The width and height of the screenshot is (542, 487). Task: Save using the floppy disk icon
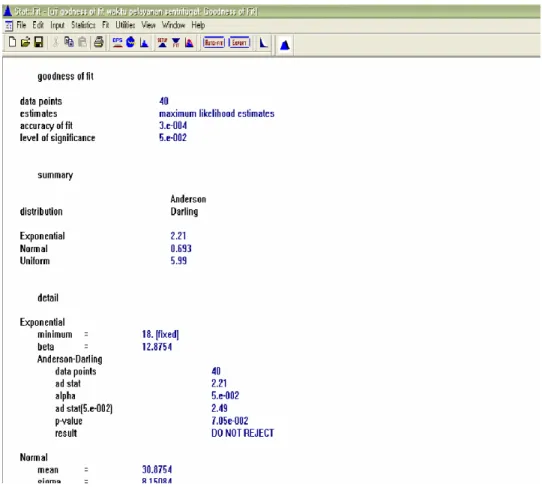(x=38, y=42)
